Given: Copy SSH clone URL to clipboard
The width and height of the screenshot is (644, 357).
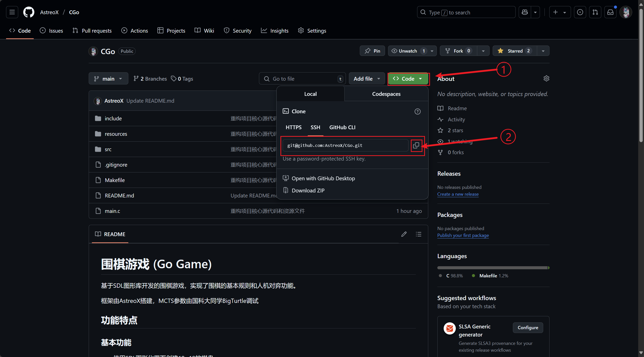Looking at the screenshot, I should point(416,145).
